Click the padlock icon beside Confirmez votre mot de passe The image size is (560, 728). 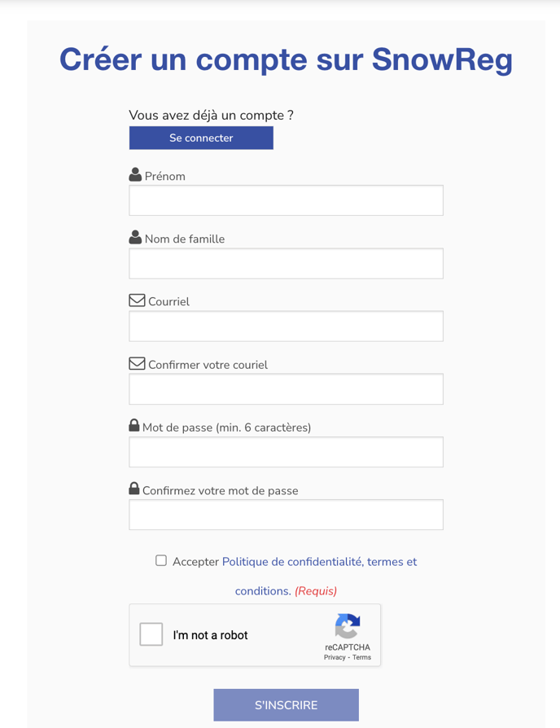[x=134, y=489]
